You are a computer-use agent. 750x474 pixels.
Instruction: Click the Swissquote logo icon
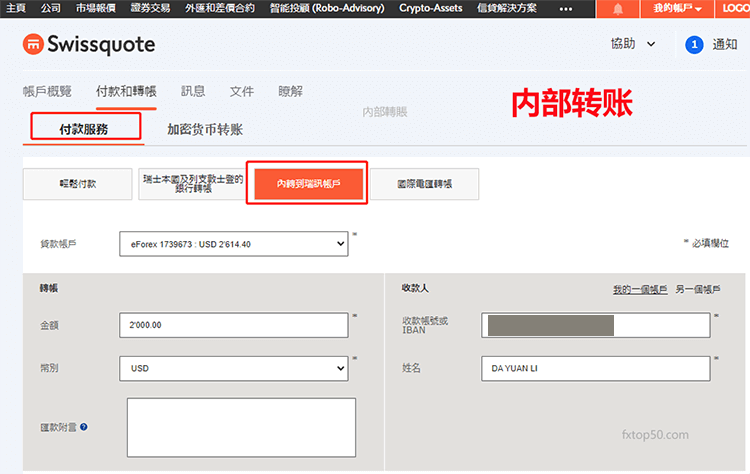point(35,45)
